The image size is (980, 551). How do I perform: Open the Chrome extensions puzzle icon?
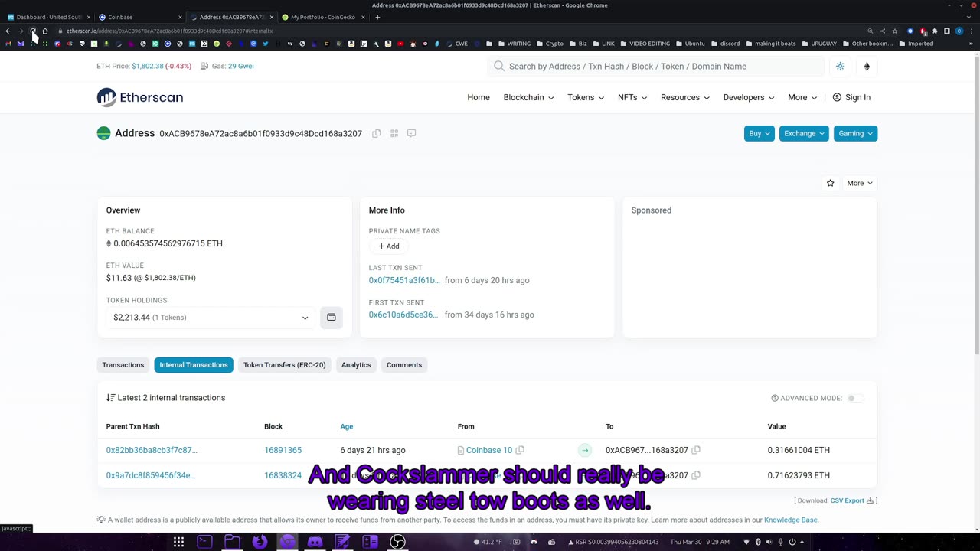[934, 31]
